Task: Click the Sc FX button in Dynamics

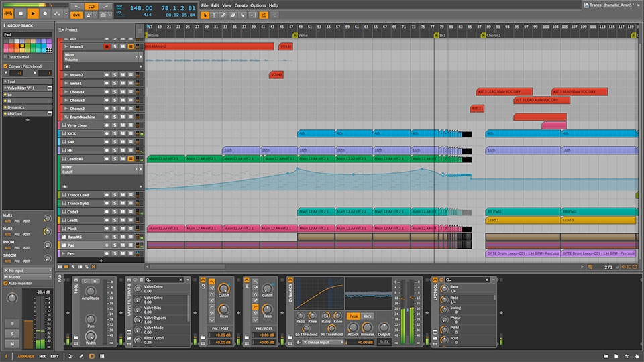Action: (x=384, y=342)
